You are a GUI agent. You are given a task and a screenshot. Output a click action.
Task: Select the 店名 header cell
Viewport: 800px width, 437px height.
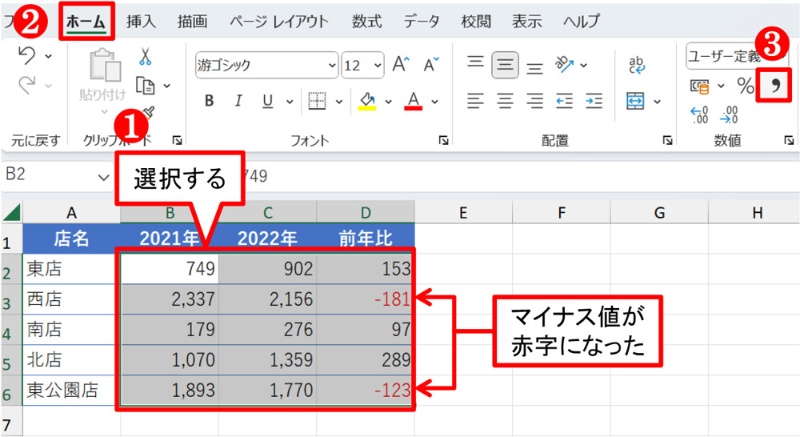coord(71,238)
